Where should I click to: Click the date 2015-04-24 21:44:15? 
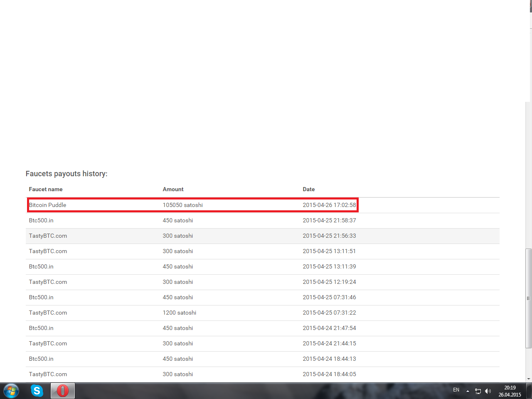[x=329, y=343]
